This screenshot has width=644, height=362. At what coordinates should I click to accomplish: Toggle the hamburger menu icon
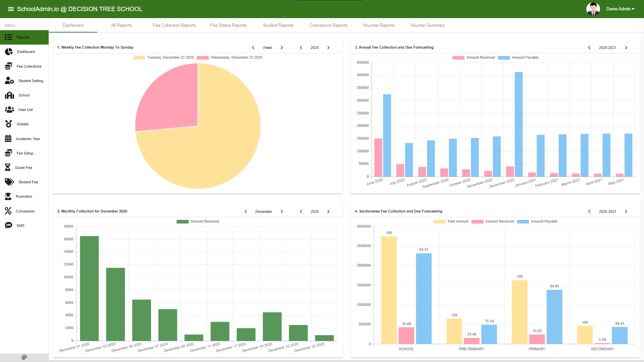click(11, 9)
